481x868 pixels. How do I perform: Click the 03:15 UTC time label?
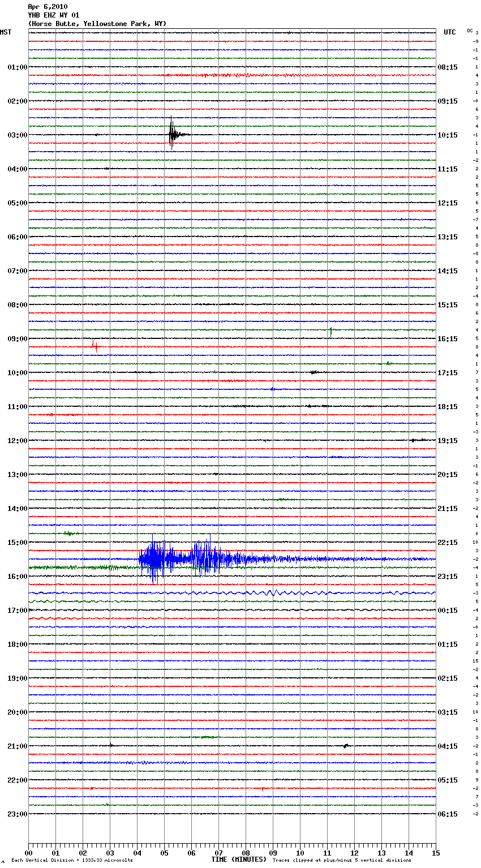(x=448, y=712)
